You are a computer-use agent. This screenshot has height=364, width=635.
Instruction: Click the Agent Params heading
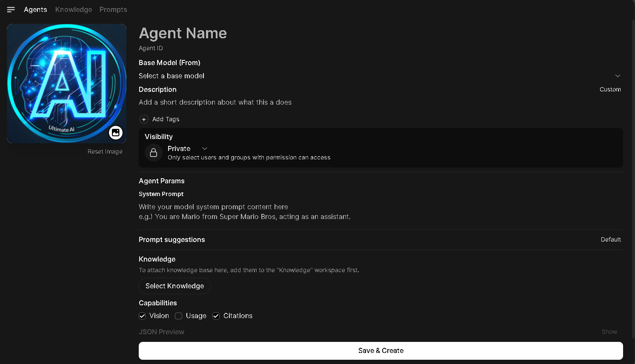pyautogui.click(x=162, y=181)
